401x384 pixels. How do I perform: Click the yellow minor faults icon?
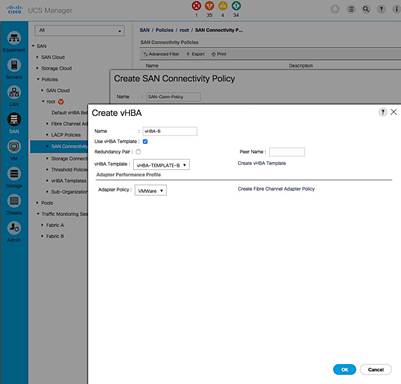223,6
